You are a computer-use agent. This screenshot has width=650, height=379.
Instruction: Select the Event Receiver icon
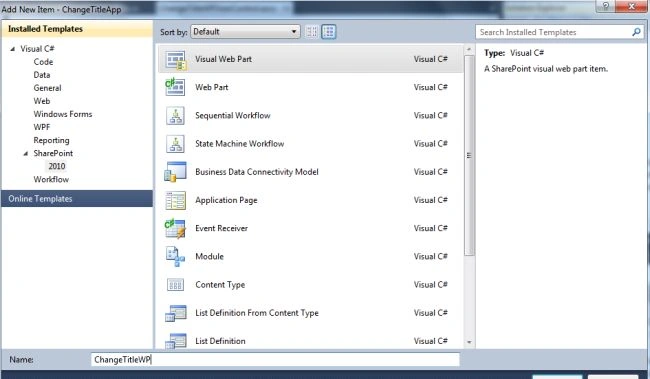coord(175,228)
